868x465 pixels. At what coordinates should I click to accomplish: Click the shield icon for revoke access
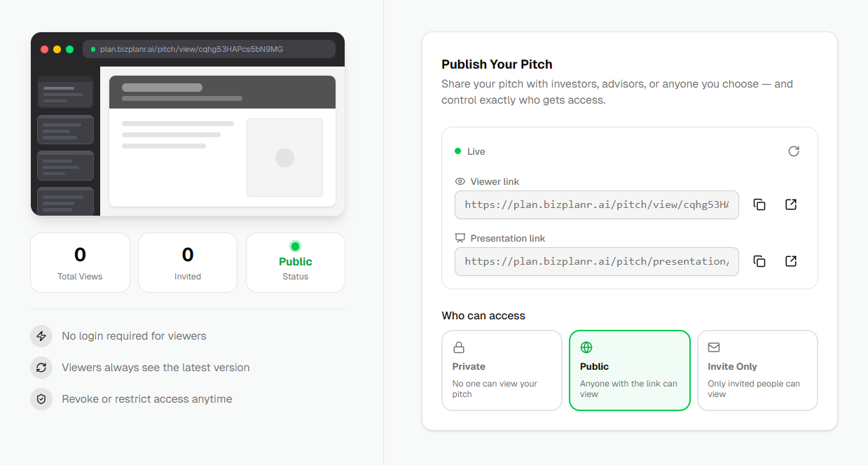coord(41,399)
